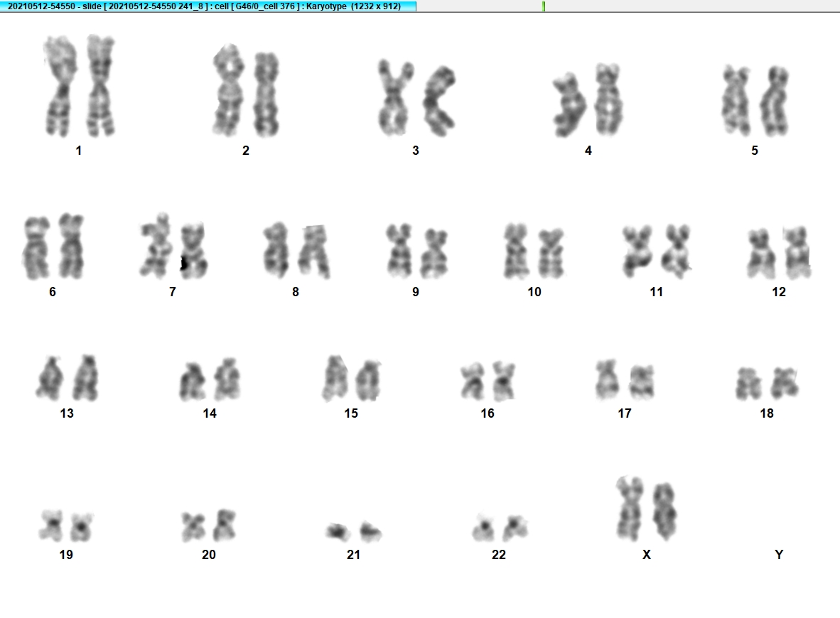Click the label '20' under its pair
840x618 pixels.
tap(209, 555)
